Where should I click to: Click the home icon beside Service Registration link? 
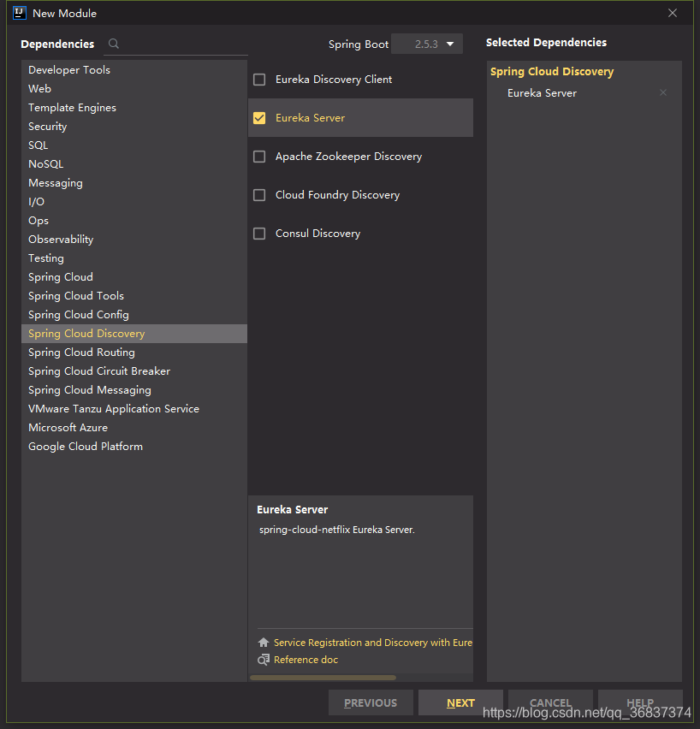coord(264,642)
